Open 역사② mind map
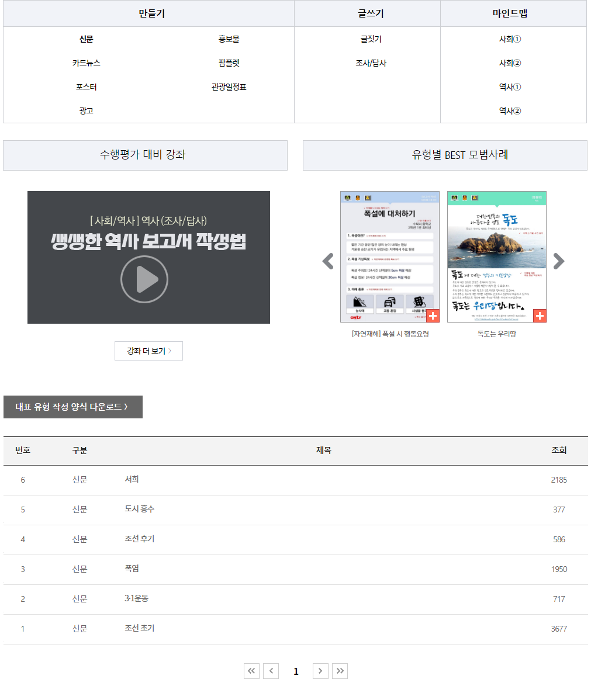591x700 pixels. click(510, 110)
